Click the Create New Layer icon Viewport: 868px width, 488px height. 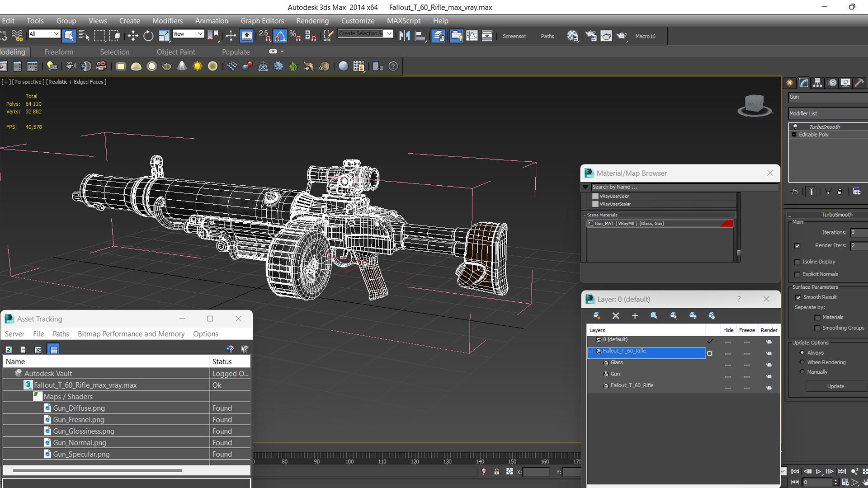(x=597, y=316)
